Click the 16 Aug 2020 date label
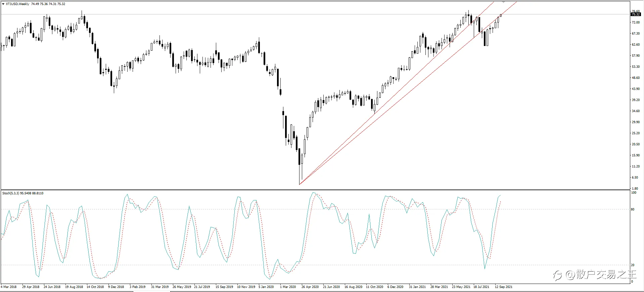The image size is (644, 292). [x=354, y=287]
